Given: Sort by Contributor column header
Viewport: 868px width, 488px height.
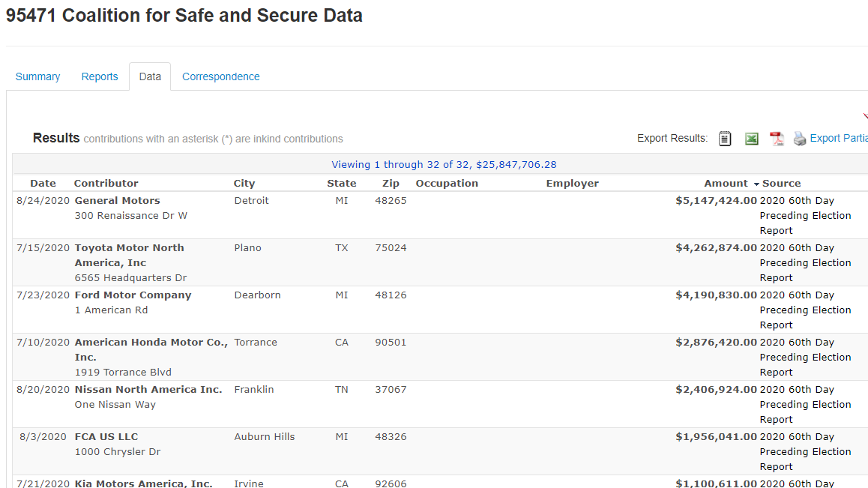Looking at the screenshot, I should 106,184.
